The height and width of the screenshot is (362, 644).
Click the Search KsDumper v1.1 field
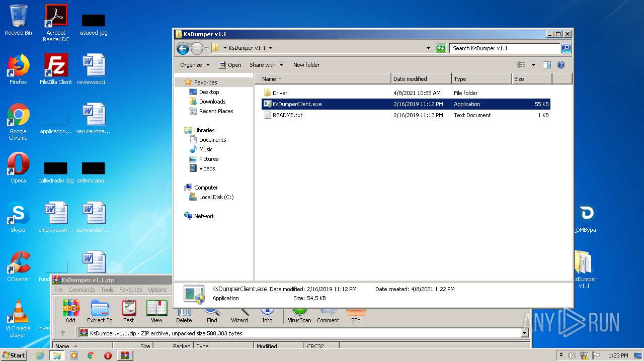click(505, 48)
